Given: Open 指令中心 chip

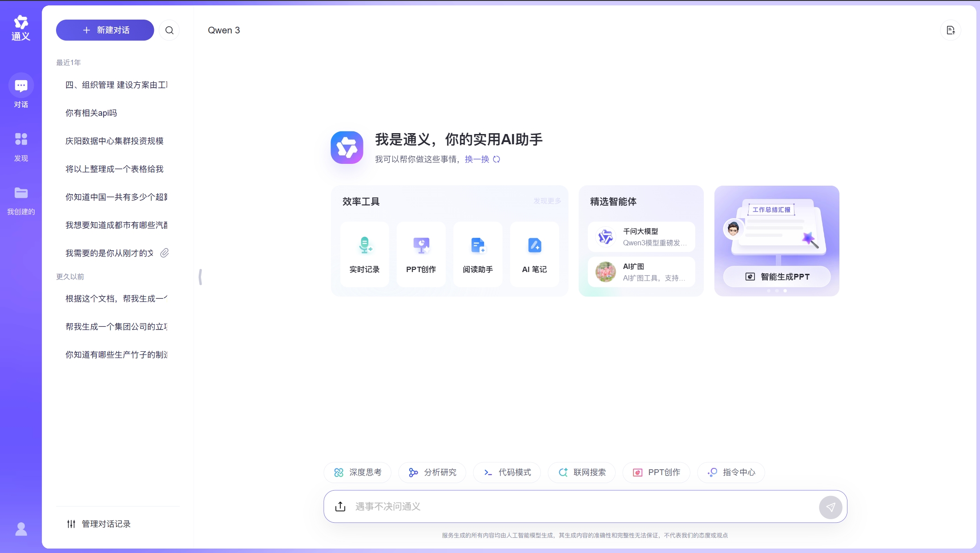Looking at the screenshot, I should [731, 472].
